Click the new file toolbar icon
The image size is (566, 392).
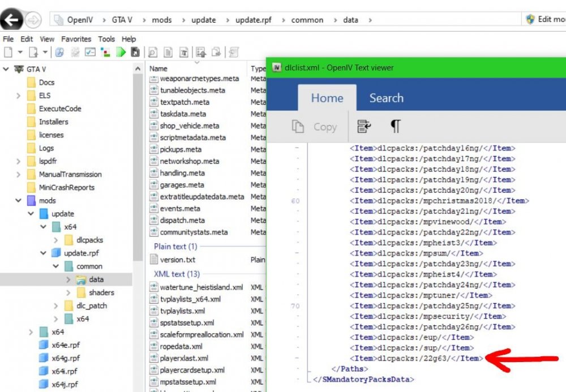point(8,52)
